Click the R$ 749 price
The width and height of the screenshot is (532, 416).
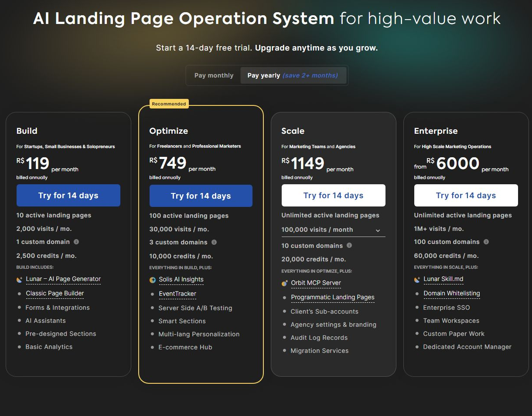(x=168, y=163)
